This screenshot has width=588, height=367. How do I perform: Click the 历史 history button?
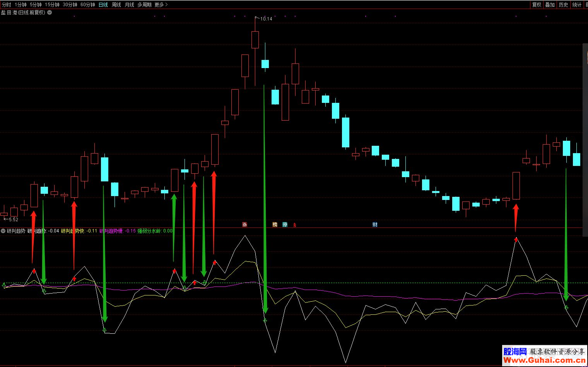[x=564, y=5]
